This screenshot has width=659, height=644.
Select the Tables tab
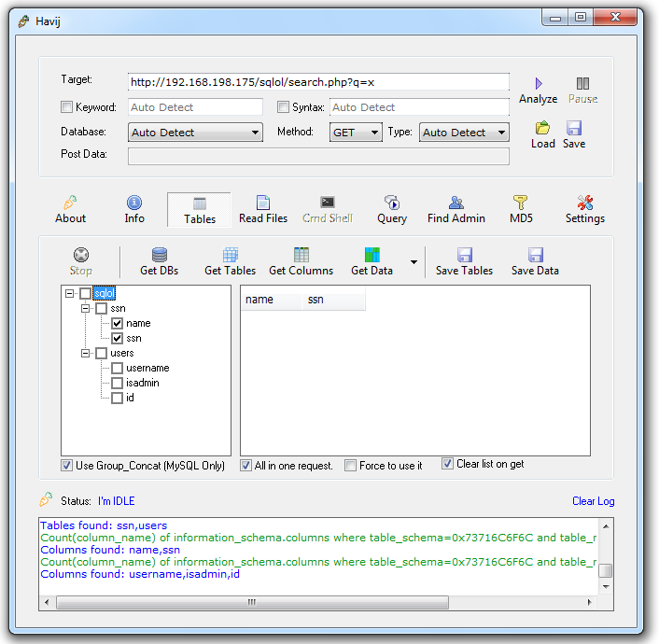(x=199, y=210)
